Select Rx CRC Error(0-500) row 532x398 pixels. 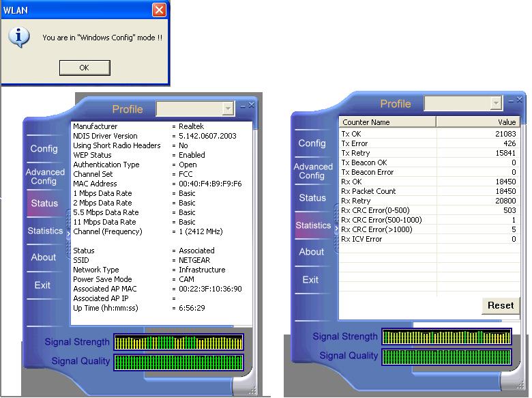tap(429, 210)
